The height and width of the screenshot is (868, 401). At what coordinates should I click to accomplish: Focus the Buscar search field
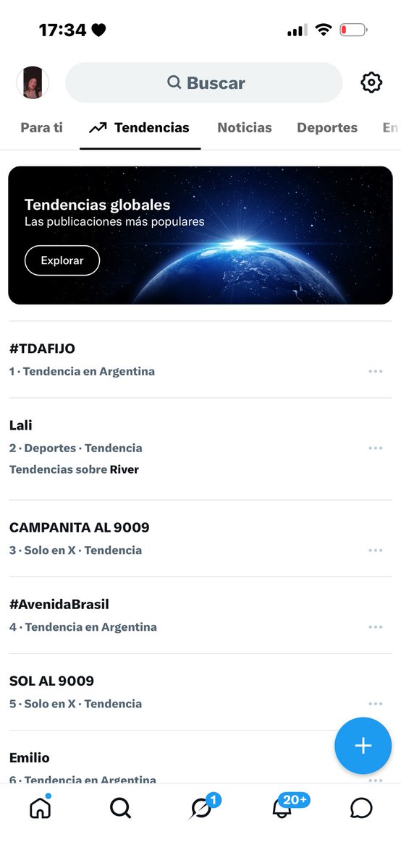[204, 82]
